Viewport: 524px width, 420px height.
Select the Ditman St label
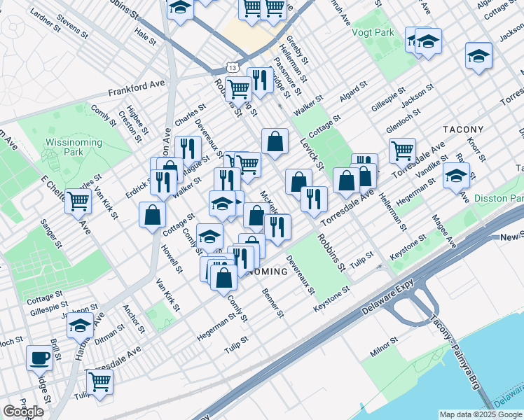[110, 335]
